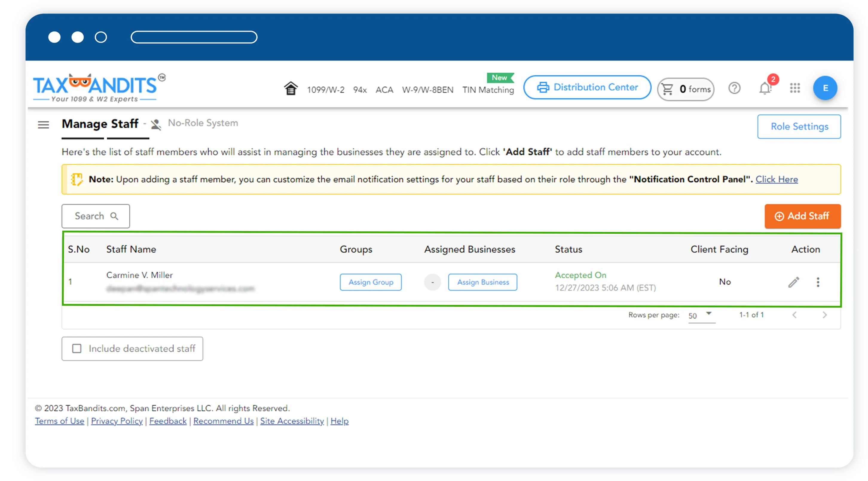Open notifications via bell icon
Image resolution: width=868 pixels, height=481 pixels.
click(x=764, y=89)
